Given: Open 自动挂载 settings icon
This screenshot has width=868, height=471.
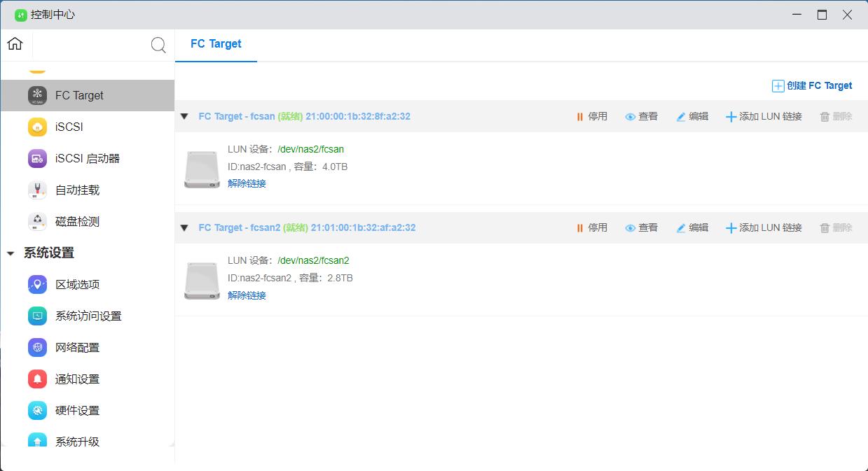Looking at the screenshot, I should tap(37, 190).
